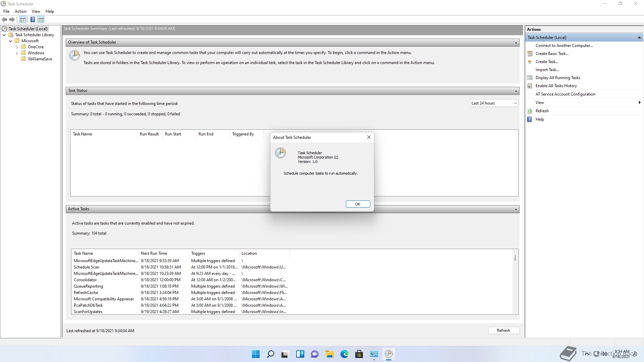The height and width of the screenshot is (362, 644).
Task: Click the XblGameSave folder icon
Action: coord(23,59)
